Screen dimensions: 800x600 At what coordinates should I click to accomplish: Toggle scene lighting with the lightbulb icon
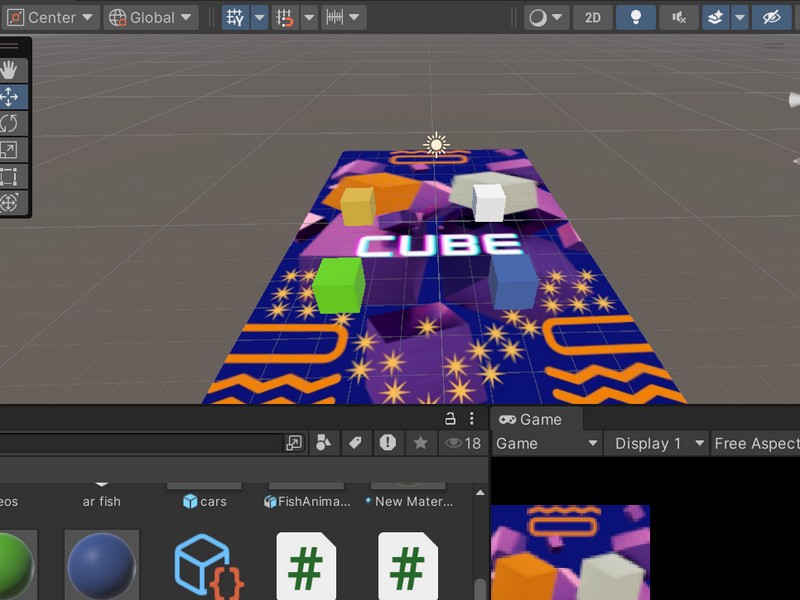pos(635,17)
